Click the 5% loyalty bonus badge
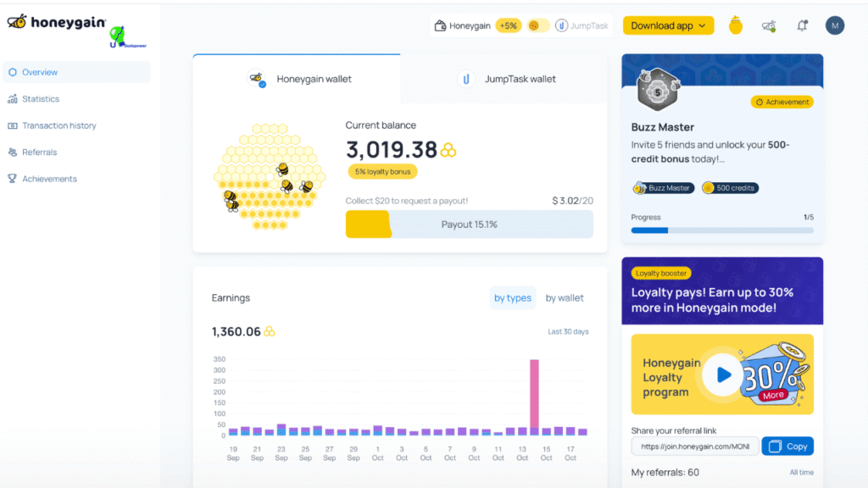The height and width of the screenshot is (488, 868). tap(382, 171)
